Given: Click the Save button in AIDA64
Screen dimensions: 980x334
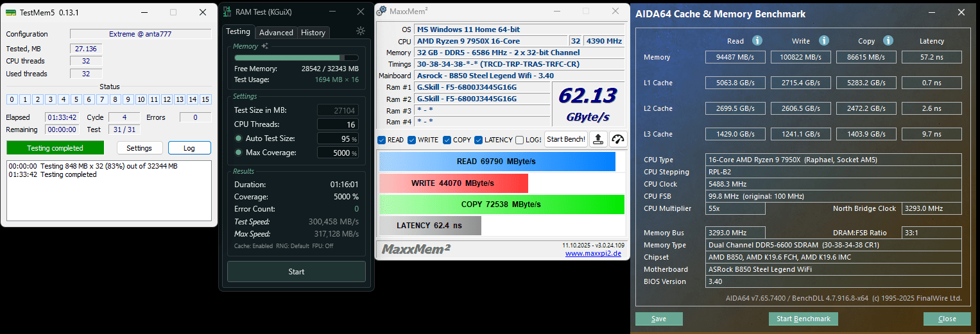Looking at the screenshot, I should point(658,319).
